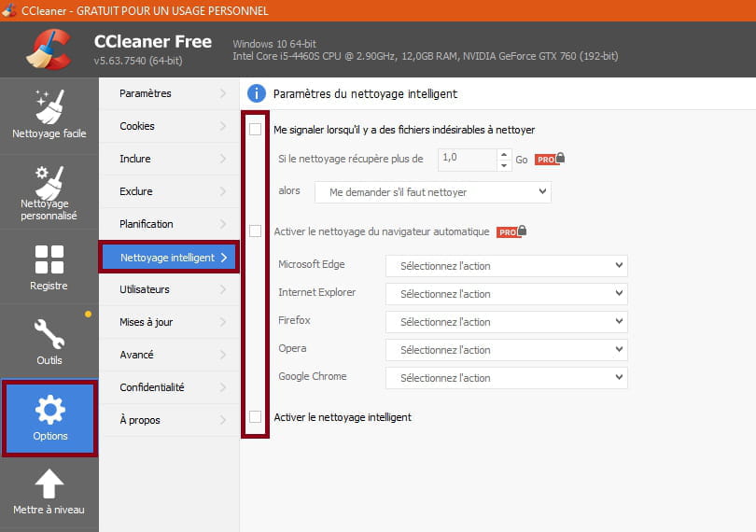Screen dimensions: 756x532
Task: Click the 1,0 Go value field
Action: pos(468,160)
